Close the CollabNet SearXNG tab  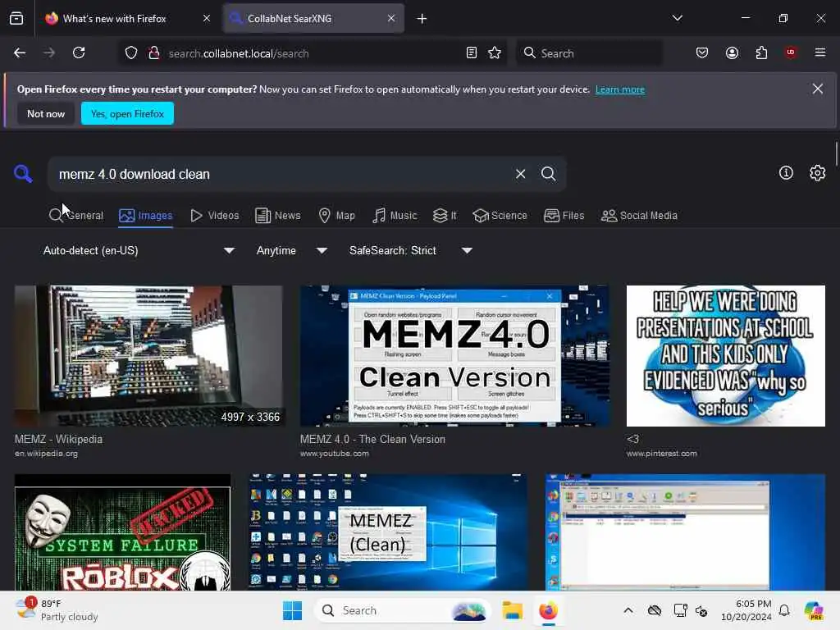[x=391, y=18]
